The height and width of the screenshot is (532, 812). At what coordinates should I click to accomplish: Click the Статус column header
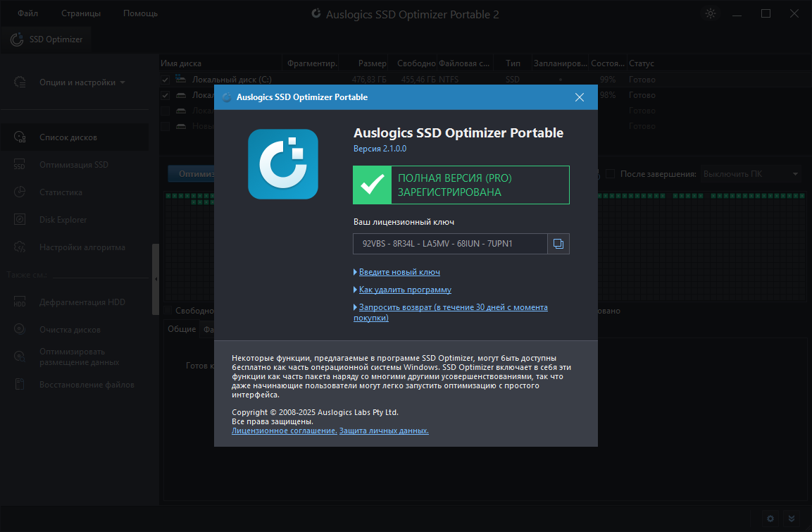[641, 63]
